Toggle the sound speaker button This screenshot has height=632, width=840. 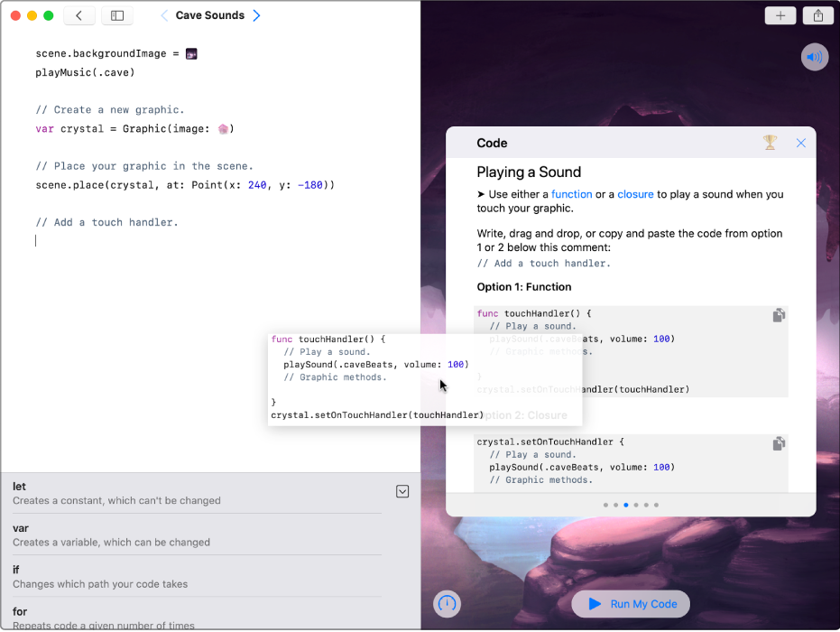click(x=814, y=57)
